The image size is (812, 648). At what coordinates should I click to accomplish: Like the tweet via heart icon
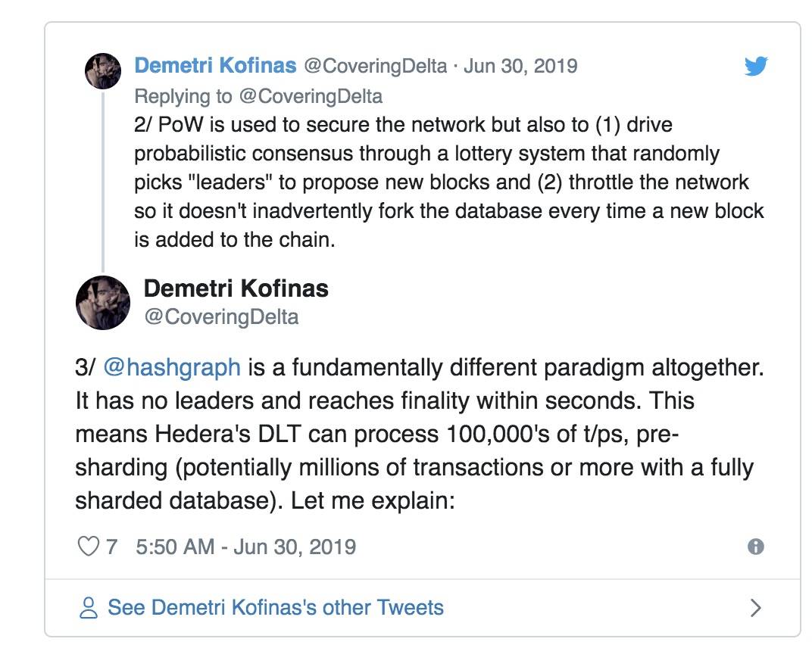(88, 546)
